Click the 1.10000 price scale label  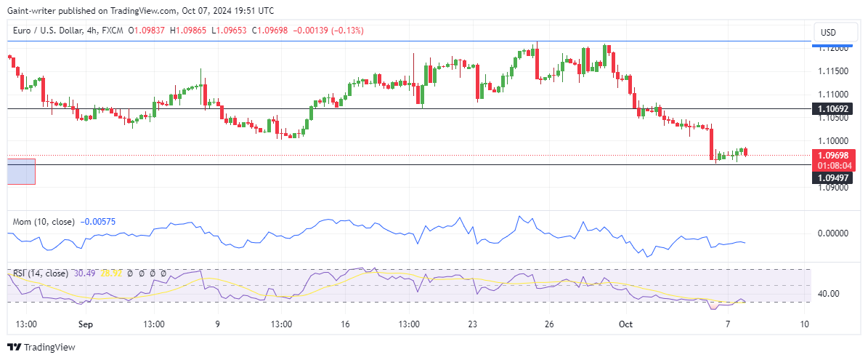832,140
